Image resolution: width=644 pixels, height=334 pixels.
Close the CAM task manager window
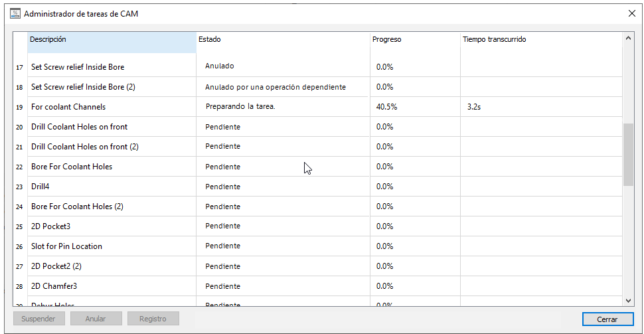click(x=631, y=13)
